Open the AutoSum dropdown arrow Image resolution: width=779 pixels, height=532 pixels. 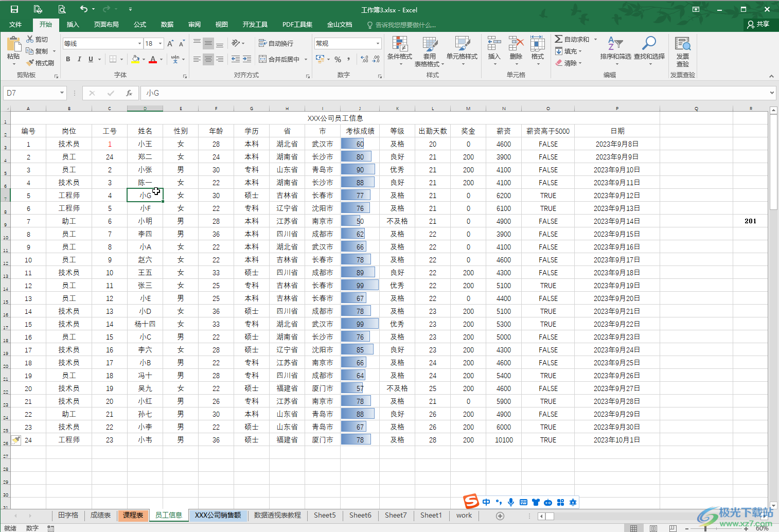596,40
